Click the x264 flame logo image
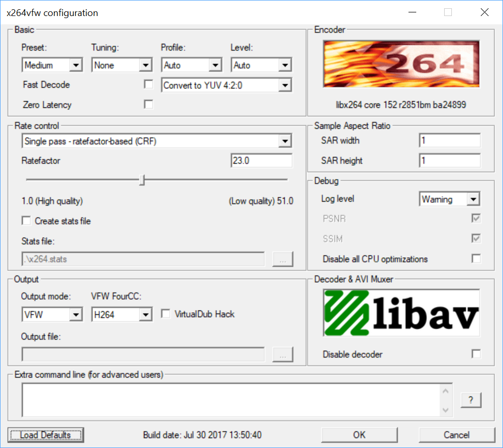 (401, 64)
